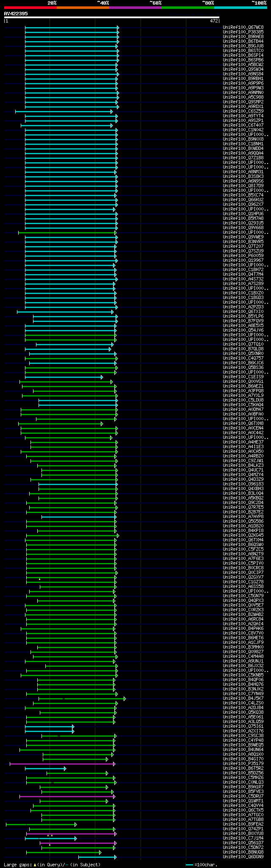The image size is (271, 868).
Task: Select the UniRef100_C5GN79 label
Action: click(x=243, y=596)
